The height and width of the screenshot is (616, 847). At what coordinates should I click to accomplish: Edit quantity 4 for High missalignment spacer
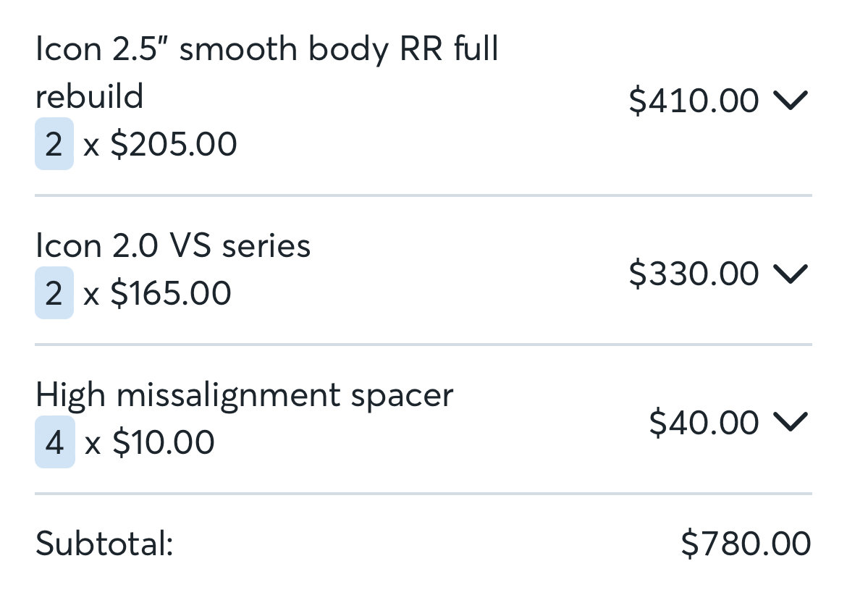point(55,442)
